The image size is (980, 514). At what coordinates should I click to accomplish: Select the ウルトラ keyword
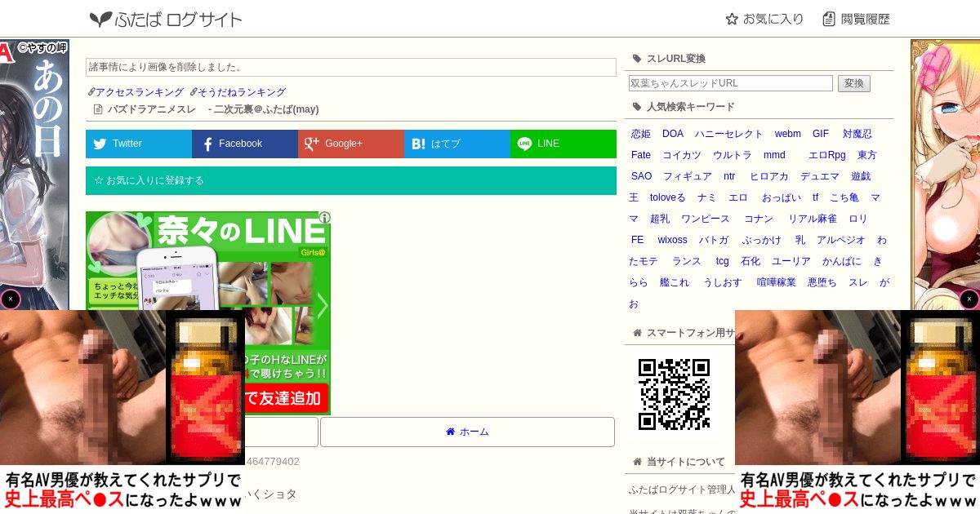pos(733,155)
